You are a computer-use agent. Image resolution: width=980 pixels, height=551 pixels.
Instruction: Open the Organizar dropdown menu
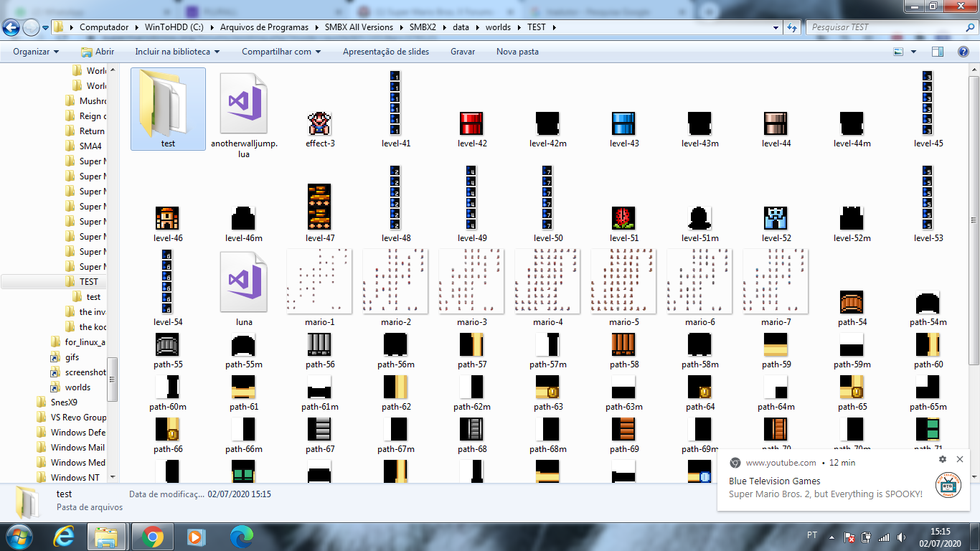(36, 52)
